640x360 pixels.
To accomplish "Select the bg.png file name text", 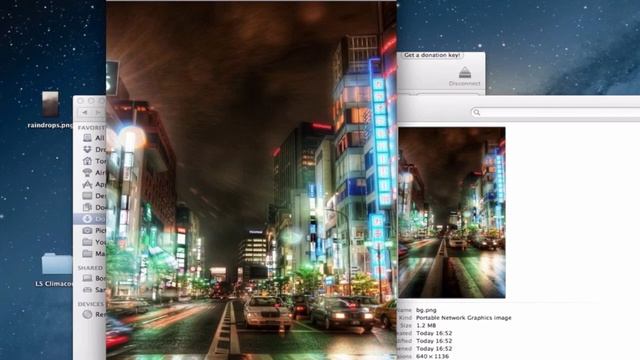I will 426,310.
